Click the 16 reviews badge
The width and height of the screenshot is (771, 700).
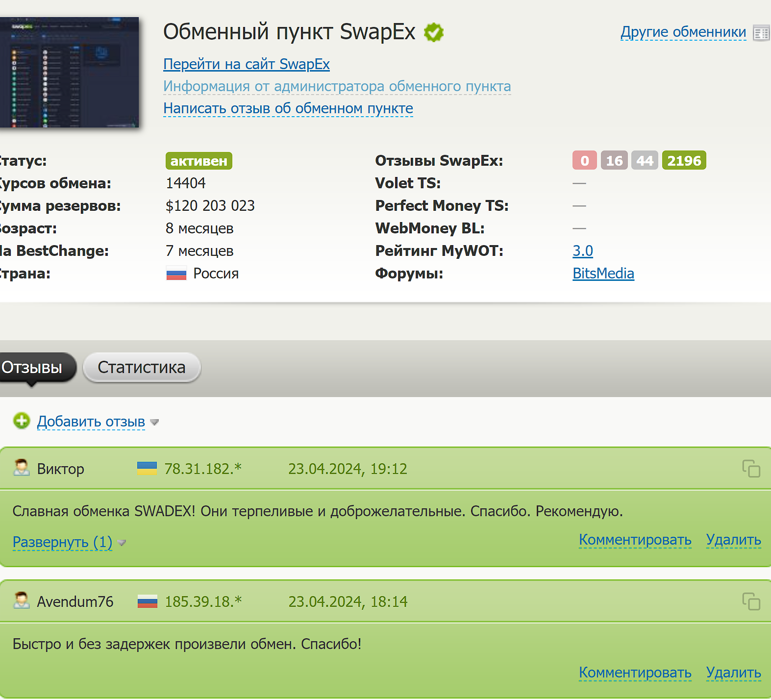[x=614, y=160]
